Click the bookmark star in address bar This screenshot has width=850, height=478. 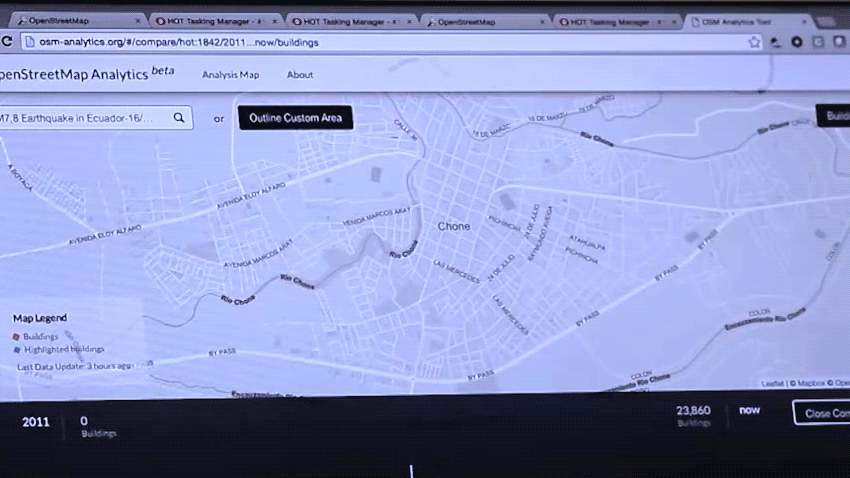[x=754, y=42]
